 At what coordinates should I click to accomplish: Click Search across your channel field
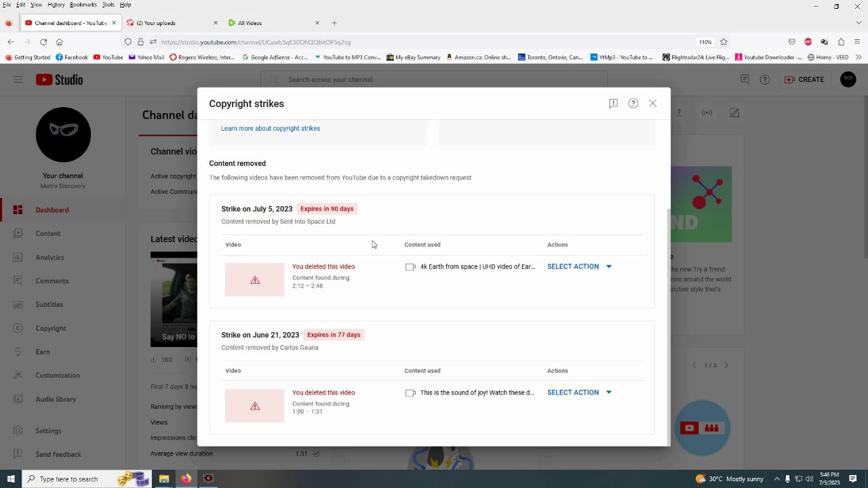(x=434, y=79)
